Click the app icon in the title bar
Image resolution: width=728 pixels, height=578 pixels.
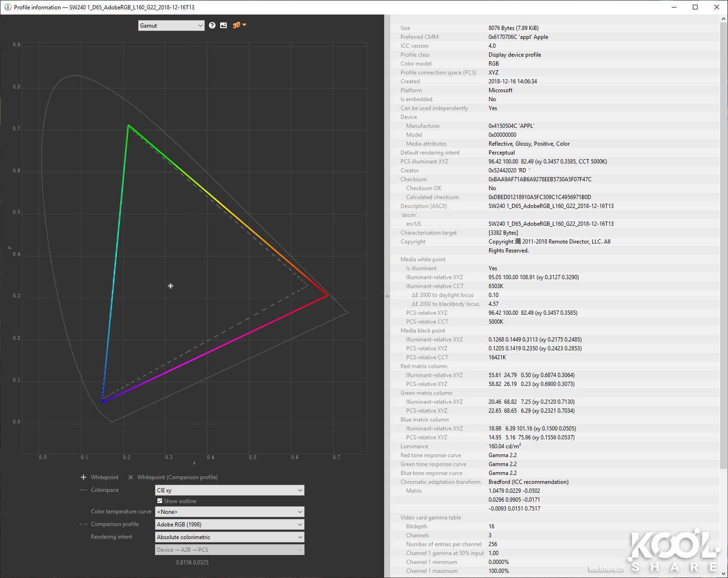click(x=7, y=7)
